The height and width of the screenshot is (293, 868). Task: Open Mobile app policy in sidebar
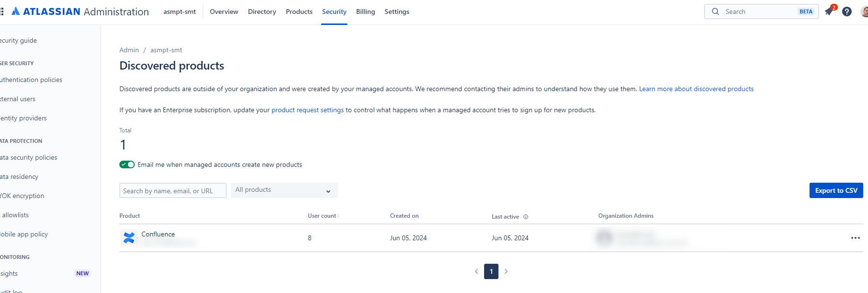click(24, 234)
